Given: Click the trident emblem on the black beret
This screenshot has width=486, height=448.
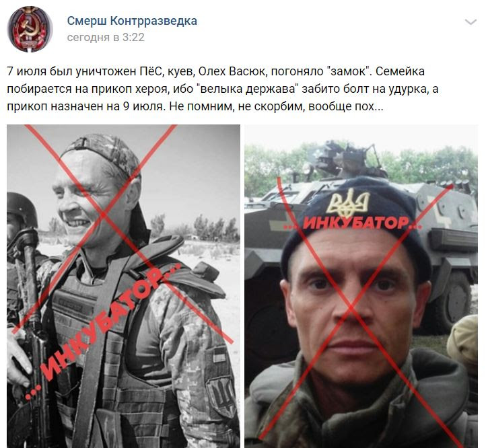Looking at the screenshot, I should coord(348,203).
